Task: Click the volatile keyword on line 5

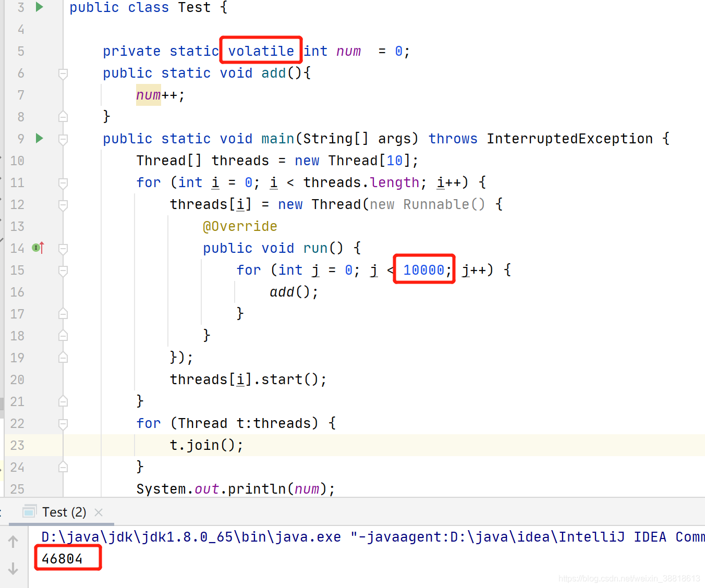Action: tap(261, 51)
